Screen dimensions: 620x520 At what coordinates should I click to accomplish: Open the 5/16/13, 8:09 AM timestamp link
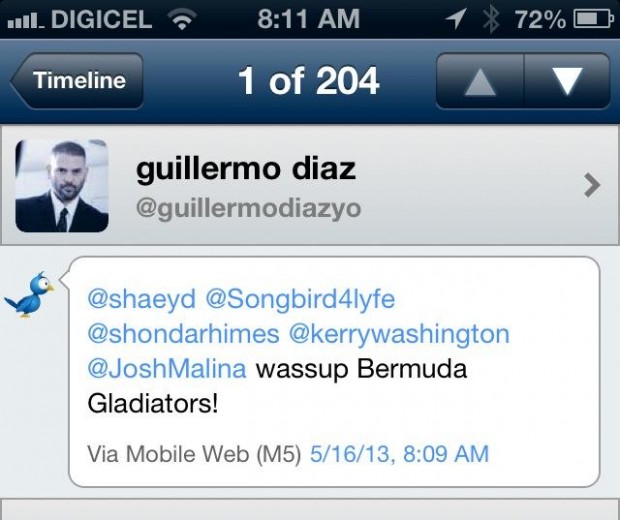(399, 454)
